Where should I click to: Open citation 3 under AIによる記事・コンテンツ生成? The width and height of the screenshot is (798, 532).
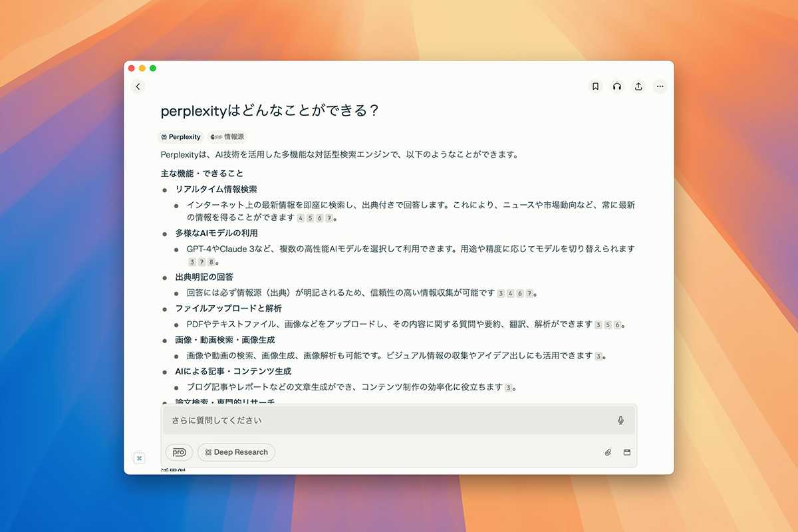coord(509,388)
